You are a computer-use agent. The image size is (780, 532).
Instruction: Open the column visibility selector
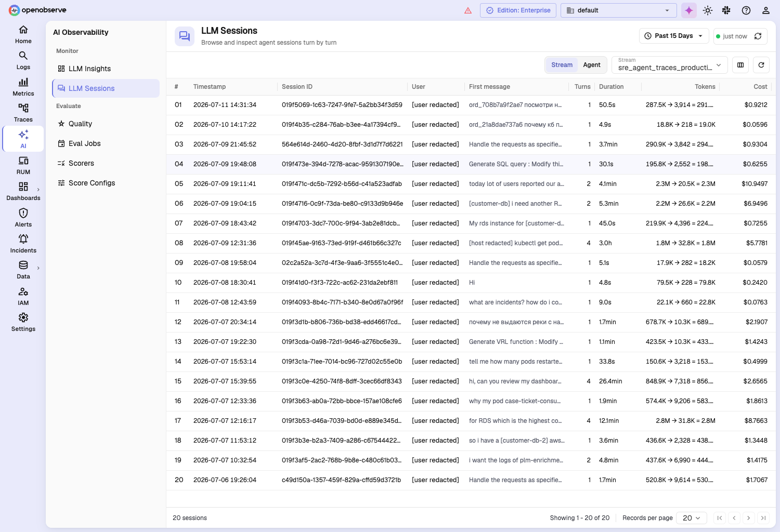click(740, 65)
